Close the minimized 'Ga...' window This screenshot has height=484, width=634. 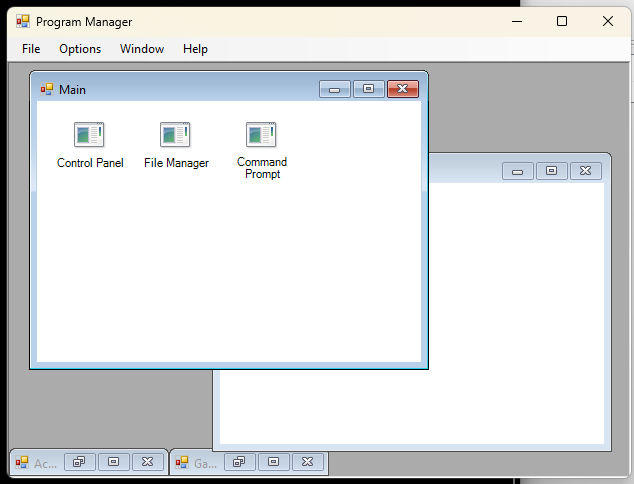[308, 462]
